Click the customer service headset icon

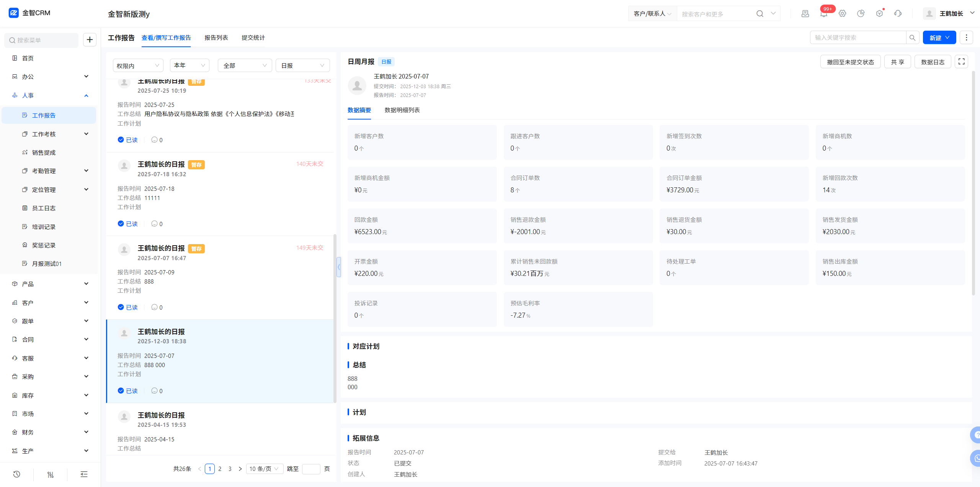[898, 14]
